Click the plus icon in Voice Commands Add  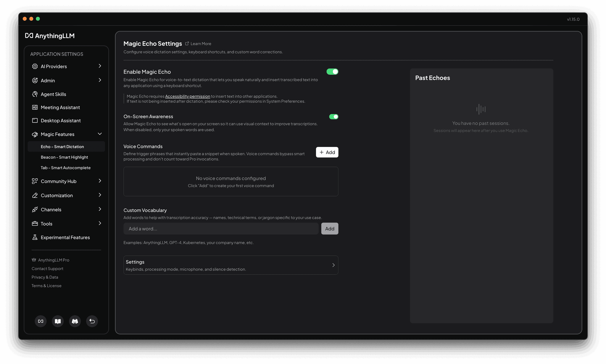click(322, 152)
